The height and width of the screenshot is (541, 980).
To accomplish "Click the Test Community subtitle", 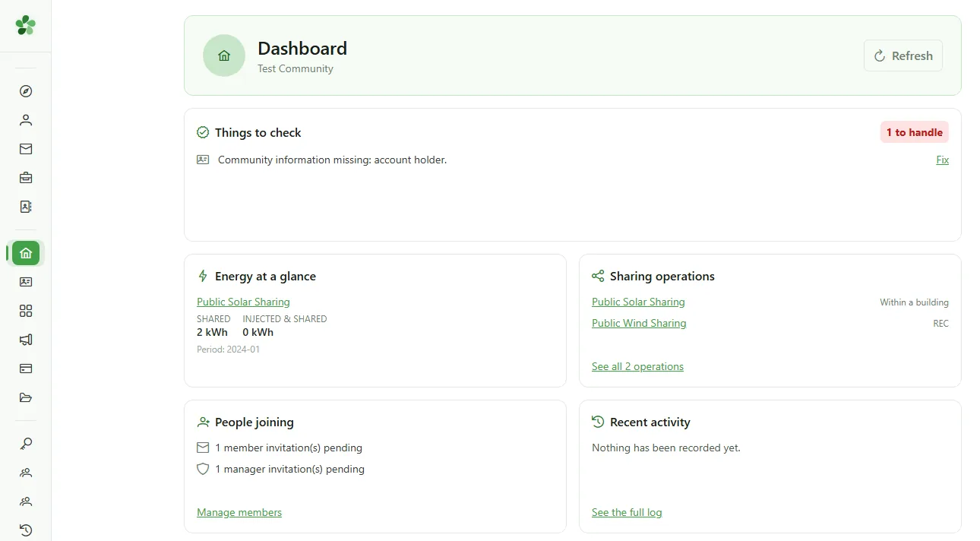I will (296, 68).
